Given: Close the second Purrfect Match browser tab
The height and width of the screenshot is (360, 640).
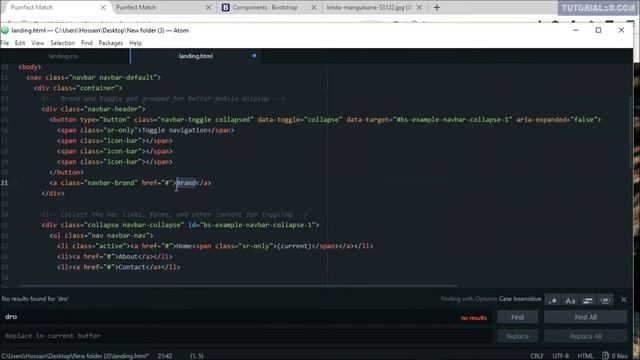Looking at the screenshot, I should click(209, 7).
